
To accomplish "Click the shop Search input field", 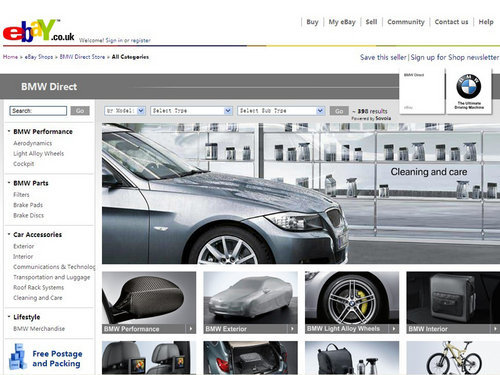I will pos(38,111).
